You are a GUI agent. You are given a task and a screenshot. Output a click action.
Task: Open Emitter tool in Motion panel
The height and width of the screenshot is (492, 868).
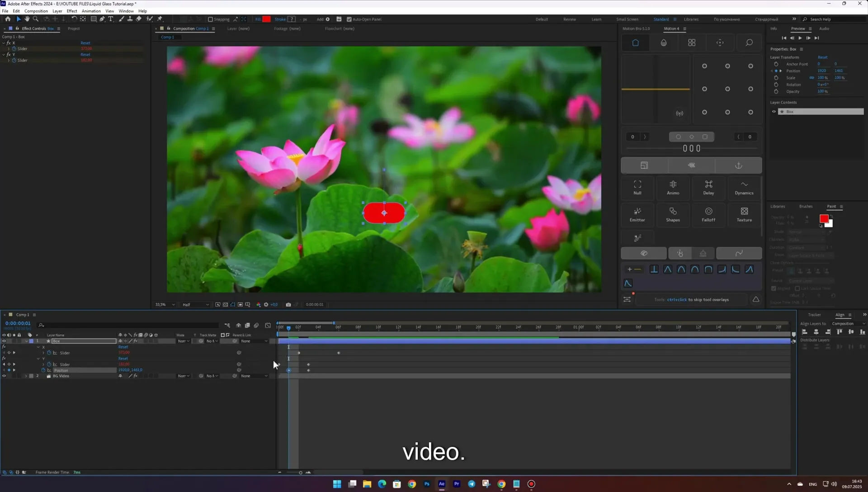[637, 214]
